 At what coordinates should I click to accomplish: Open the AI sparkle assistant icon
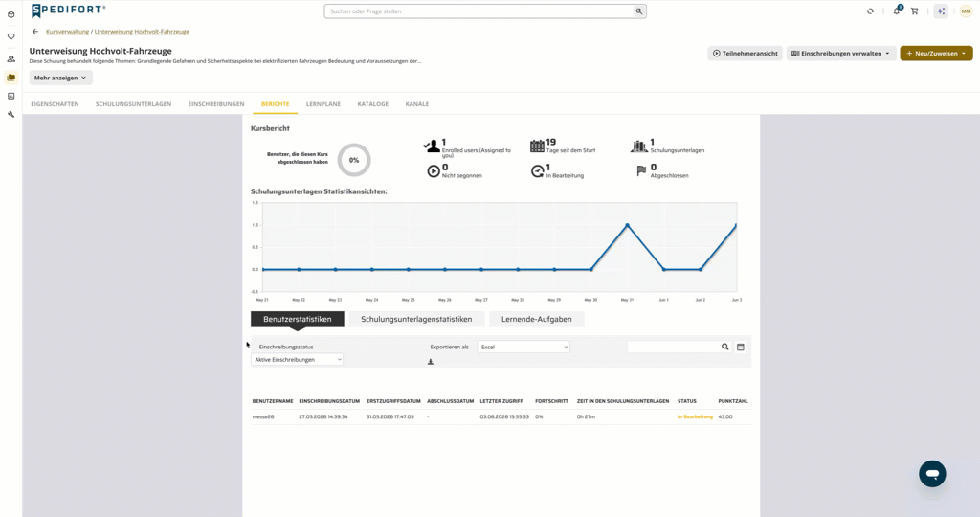click(941, 11)
